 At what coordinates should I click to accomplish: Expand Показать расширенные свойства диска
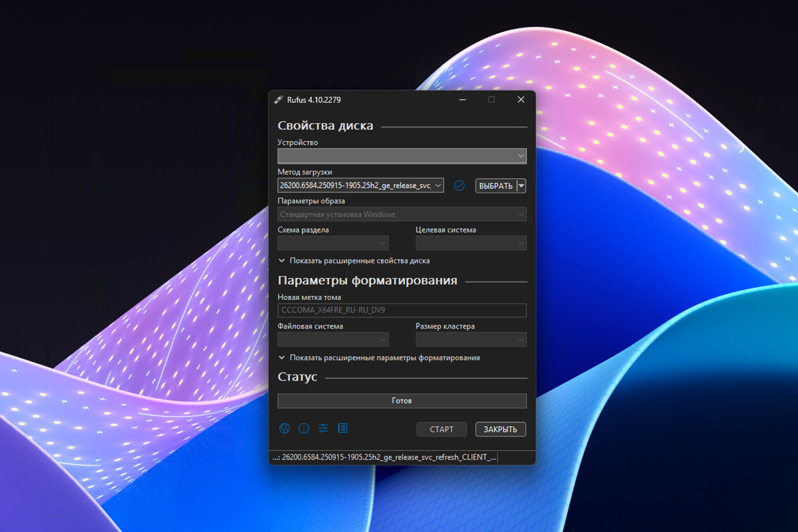[x=354, y=261]
